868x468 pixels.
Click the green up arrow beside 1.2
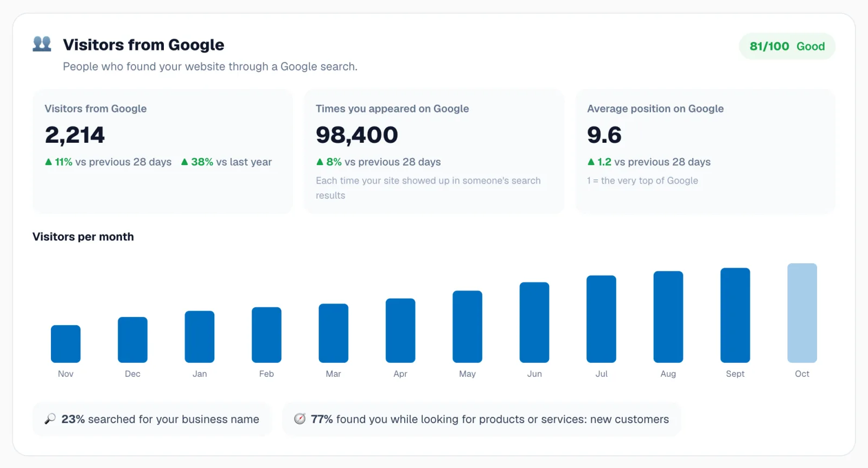point(591,162)
